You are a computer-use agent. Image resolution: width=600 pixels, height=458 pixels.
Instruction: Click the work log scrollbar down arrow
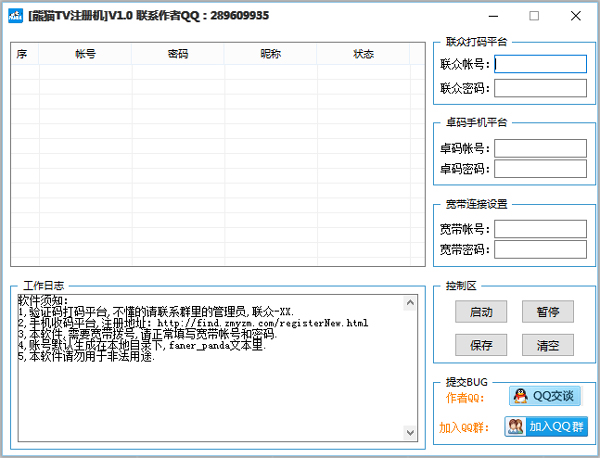click(409, 432)
